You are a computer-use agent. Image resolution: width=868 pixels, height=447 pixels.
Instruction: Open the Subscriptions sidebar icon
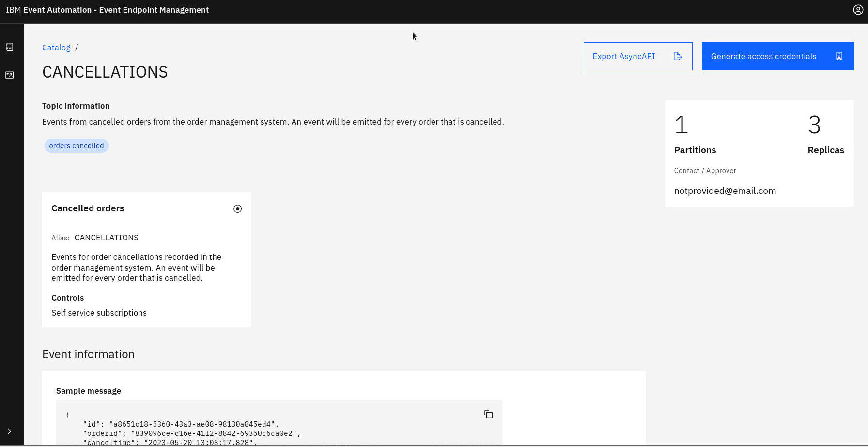[x=10, y=75]
